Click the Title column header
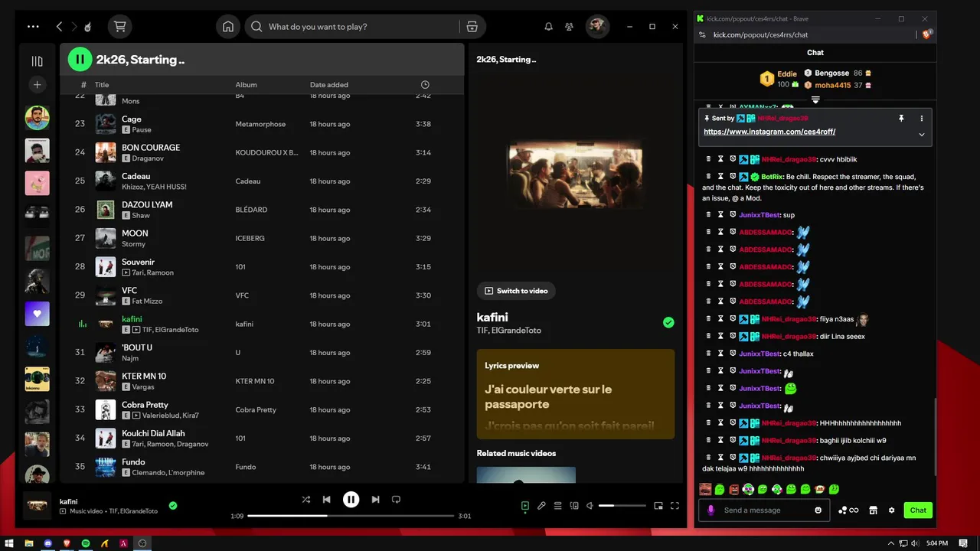This screenshot has height=551, width=980. click(x=102, y=85)
